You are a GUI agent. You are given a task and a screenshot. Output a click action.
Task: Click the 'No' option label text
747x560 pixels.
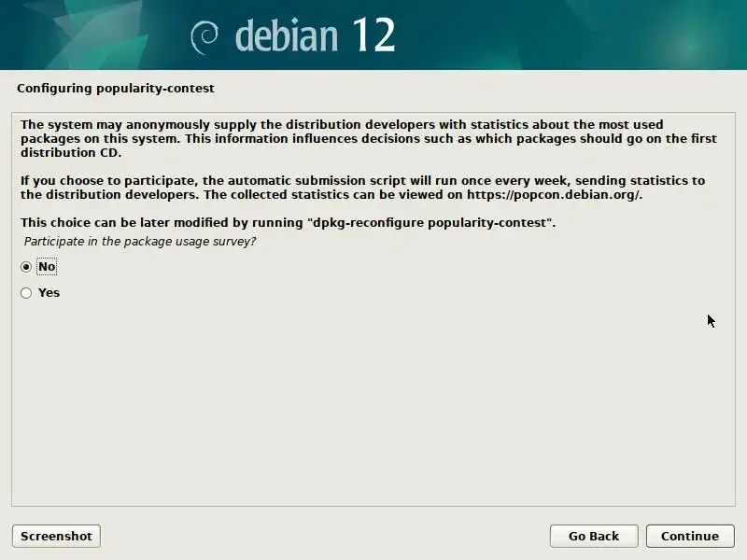coord(47,267)
